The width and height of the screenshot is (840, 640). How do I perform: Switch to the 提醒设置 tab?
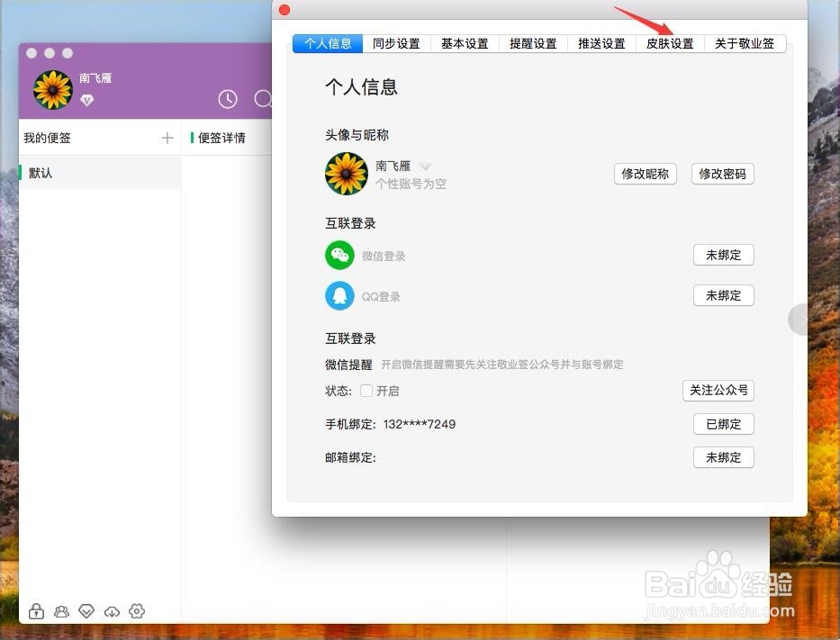click(533, 42)
